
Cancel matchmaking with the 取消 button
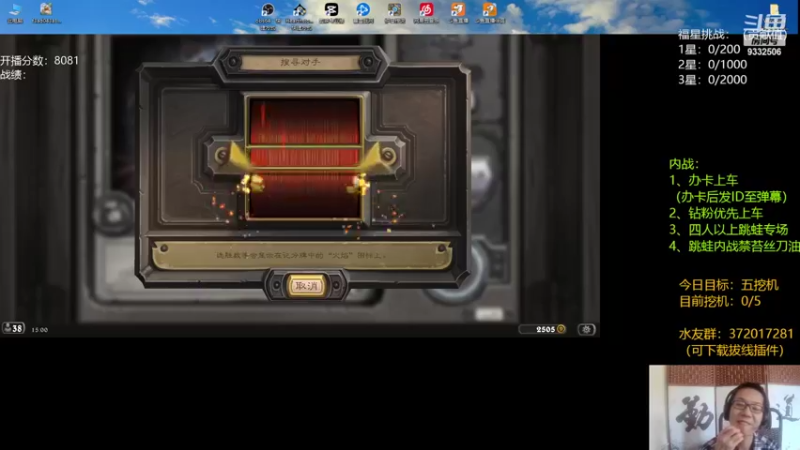[x=306, y=286]
